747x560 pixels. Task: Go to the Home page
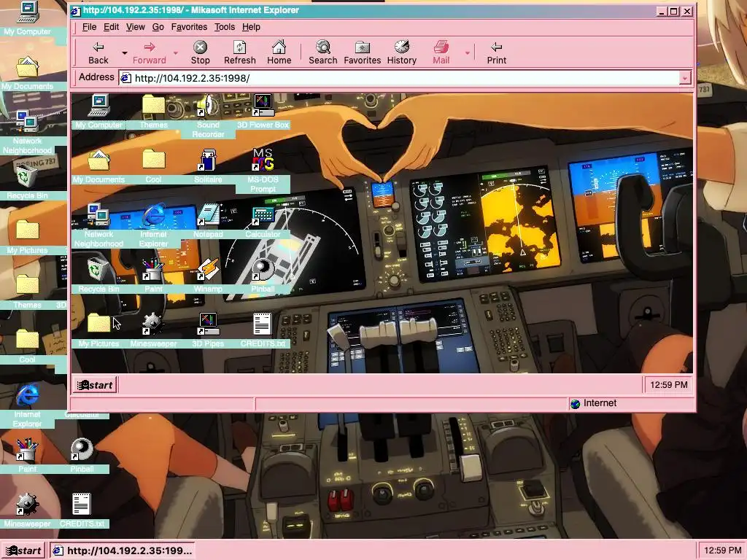pos(279,52)
